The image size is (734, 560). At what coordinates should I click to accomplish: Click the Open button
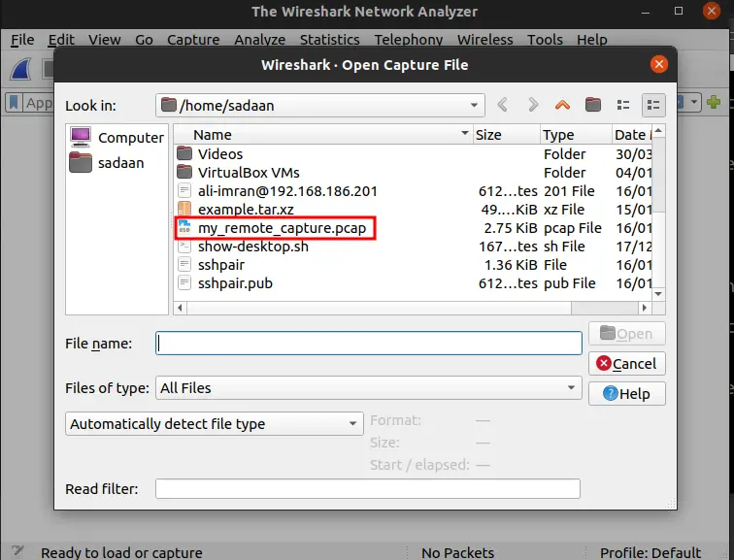coord(627,334)
